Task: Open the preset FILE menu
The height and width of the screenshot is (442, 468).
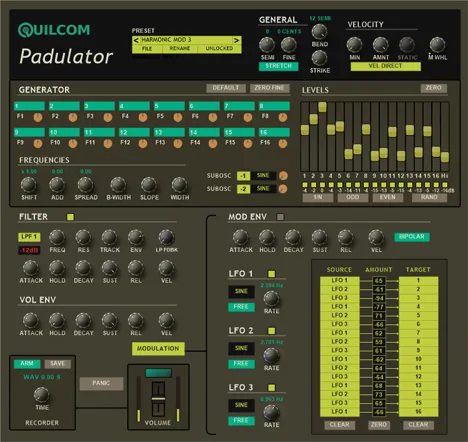Action: pyautogui.click(x=147, y=48)
